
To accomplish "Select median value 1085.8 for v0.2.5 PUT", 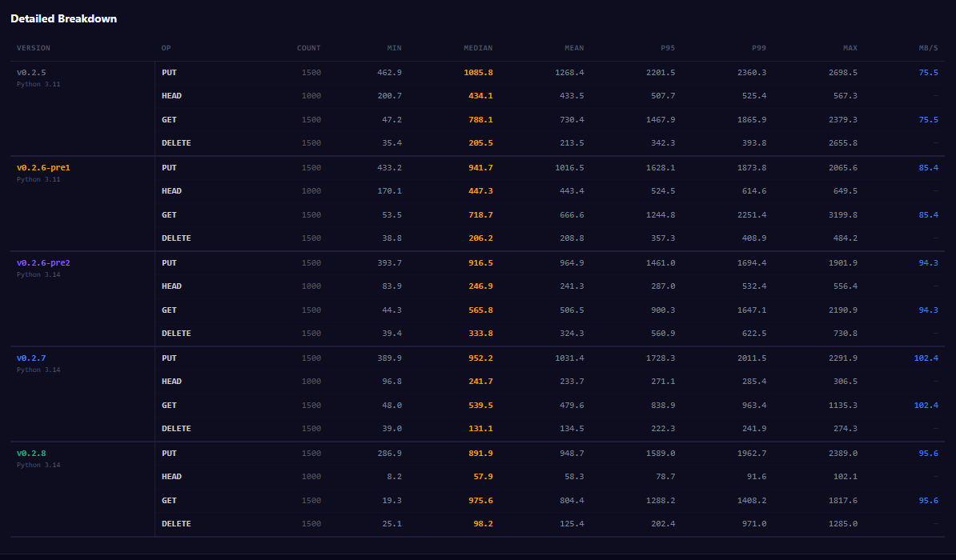I will [478, 73].
